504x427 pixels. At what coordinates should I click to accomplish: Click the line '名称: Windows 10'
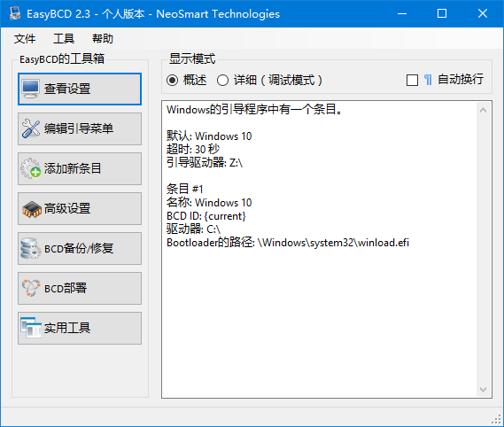click(x=209, y=202)
